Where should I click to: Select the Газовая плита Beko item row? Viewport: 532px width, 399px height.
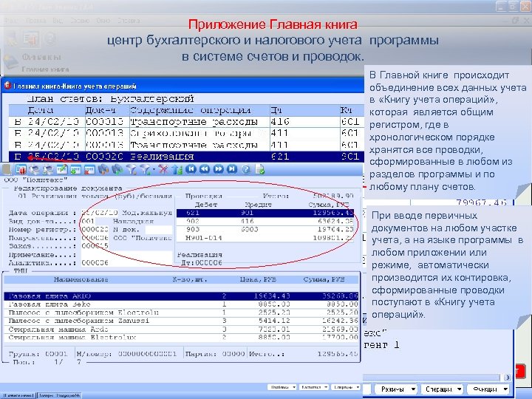pyautogui.click(x=182, y=304)
